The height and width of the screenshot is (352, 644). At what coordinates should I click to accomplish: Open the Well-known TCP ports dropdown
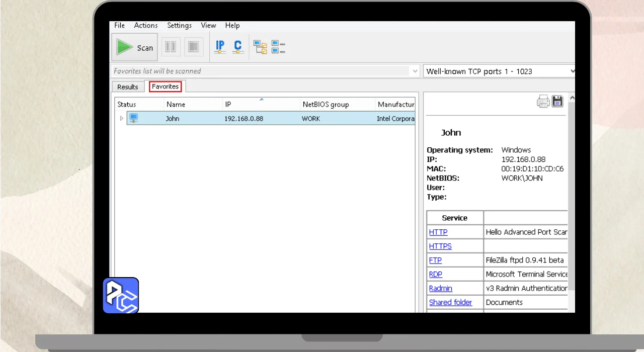click(572, 71)
